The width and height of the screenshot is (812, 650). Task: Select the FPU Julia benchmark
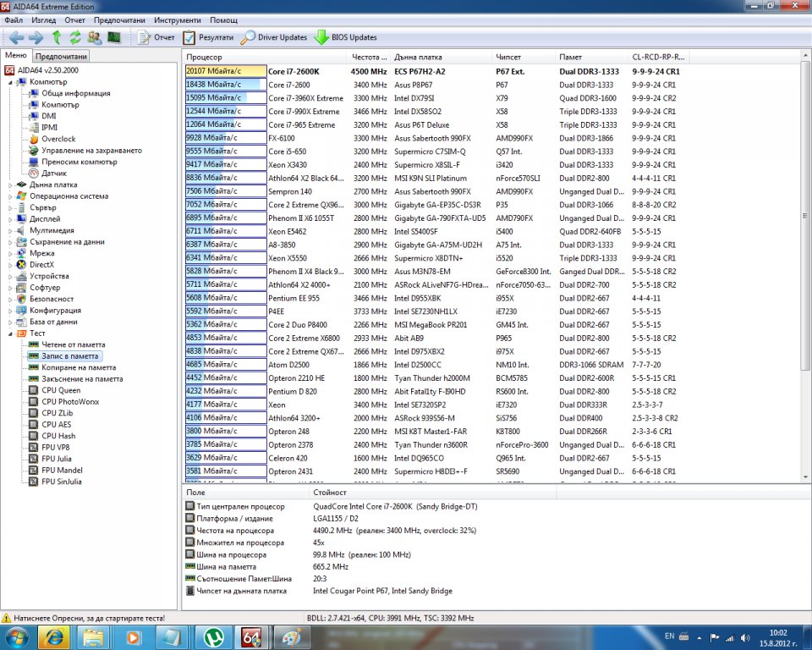[58, 459]
